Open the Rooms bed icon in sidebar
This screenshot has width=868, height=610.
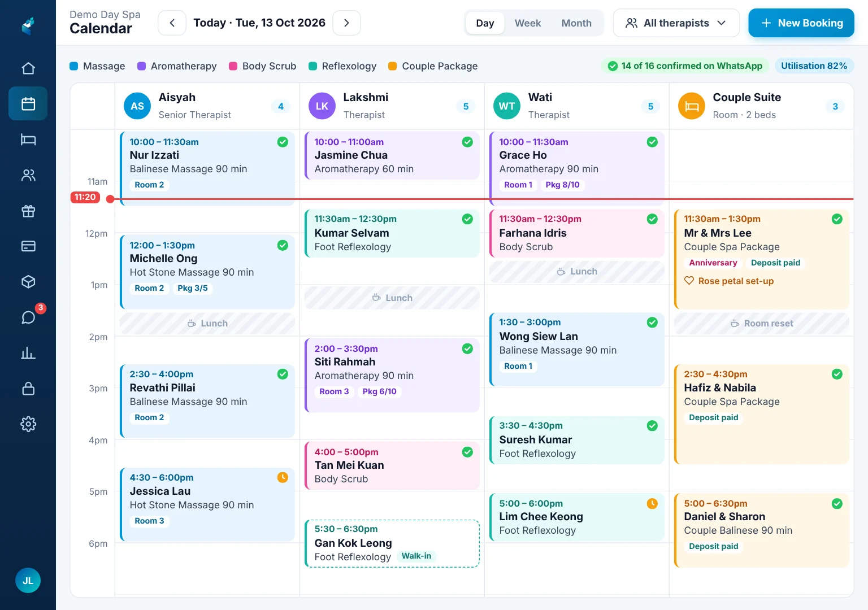28,140
